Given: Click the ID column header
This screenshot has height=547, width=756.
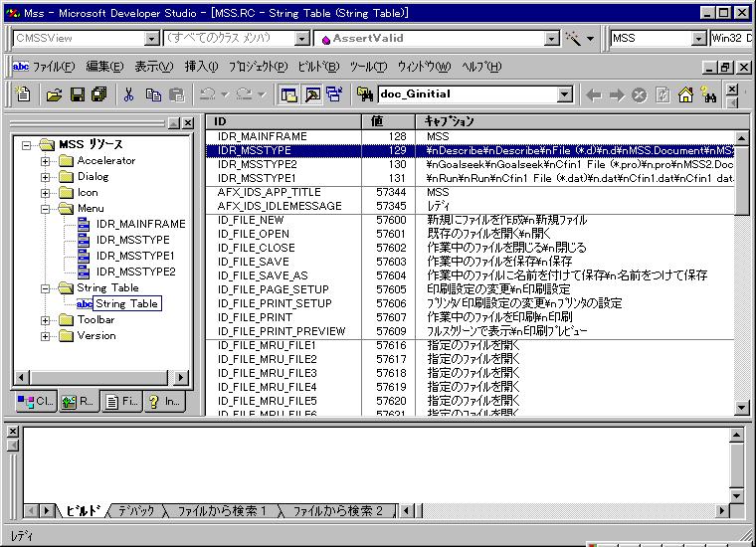Looking at the screenshot, I should click(x=283, y=121).
